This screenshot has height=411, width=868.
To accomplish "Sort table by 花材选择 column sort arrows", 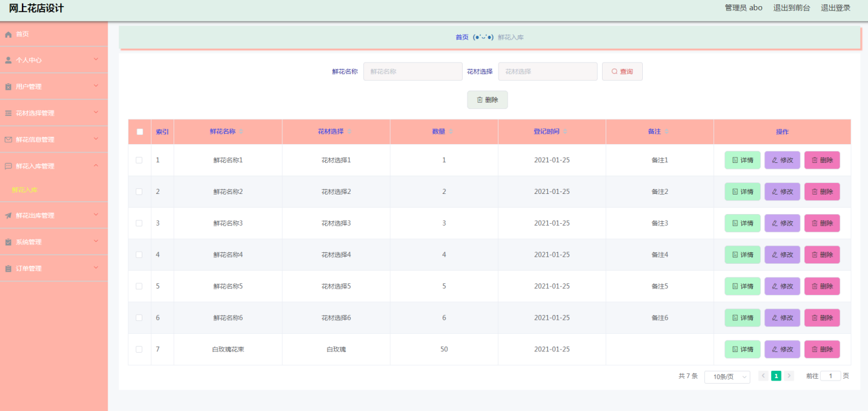I will (x=349, y=131).
